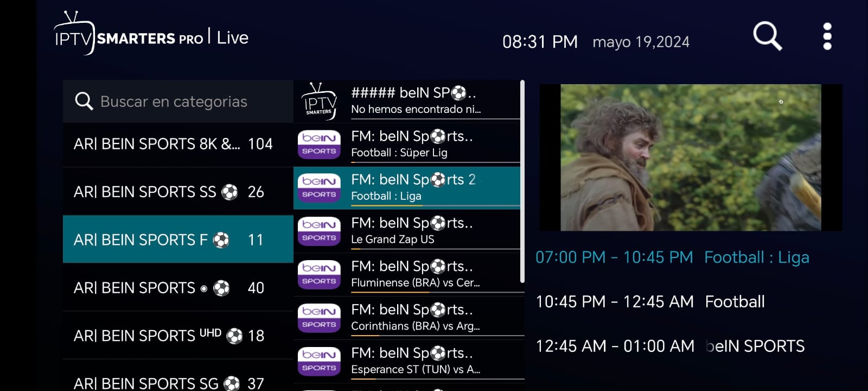868x391 pixels.
Task: Open AR| BEIN SPORTS UHD category
Action: click(178, 336)
